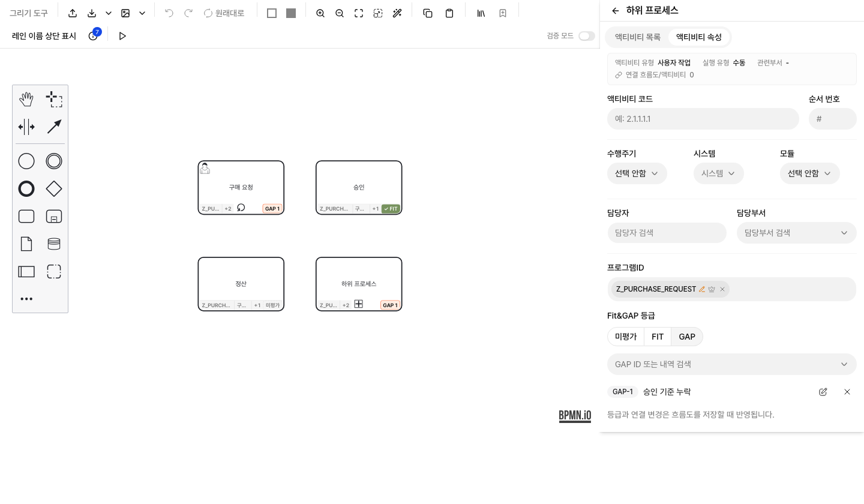Open the 시스템 dropdown
The image size is (864, 504).
point(719,173)
